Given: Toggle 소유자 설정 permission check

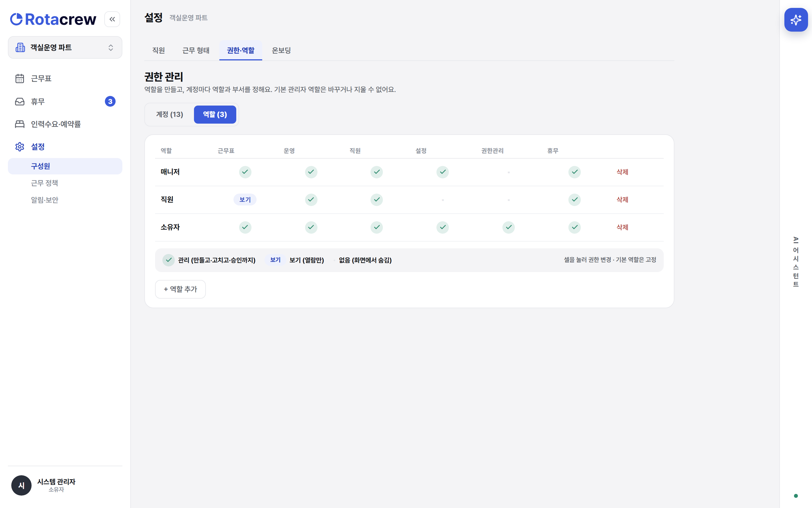Looking at the screenshot, I should [443, 227].
